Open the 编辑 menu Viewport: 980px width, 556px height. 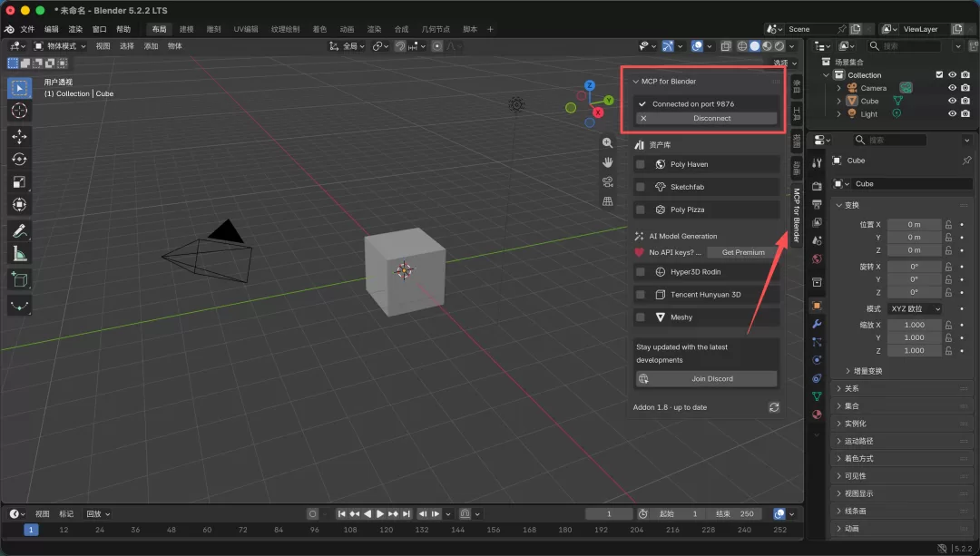point(51,29)
